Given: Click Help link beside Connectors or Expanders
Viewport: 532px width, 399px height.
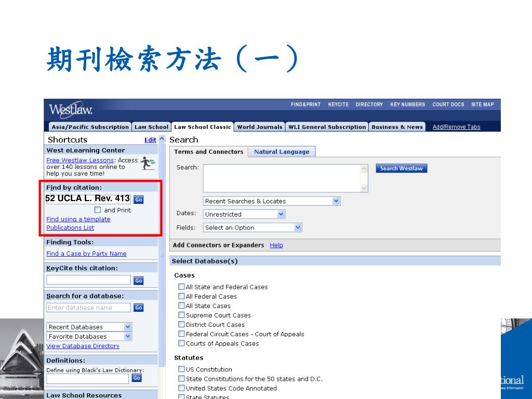Looking at the screenshot, I should click(276, 245).
